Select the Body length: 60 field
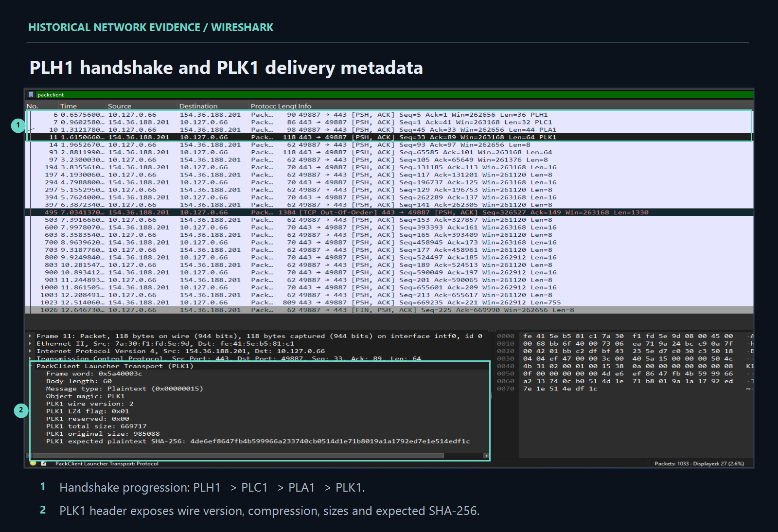The width and height of the screenshot is (778, 532). click(x=79, y=381)
